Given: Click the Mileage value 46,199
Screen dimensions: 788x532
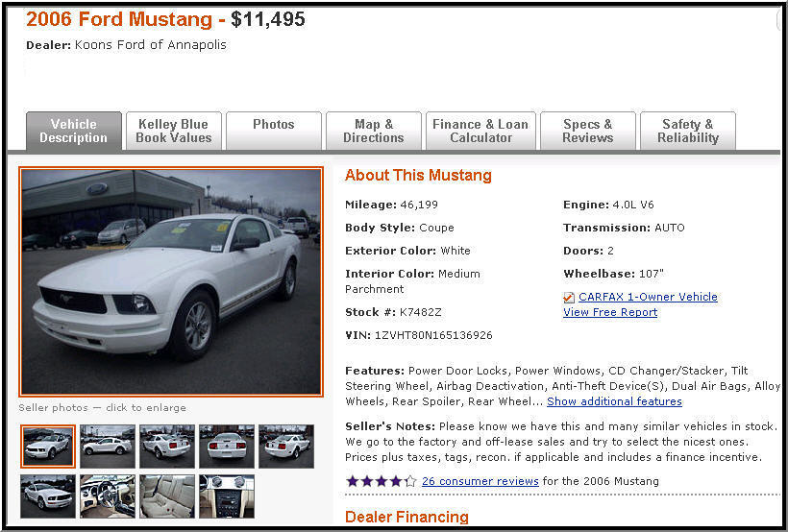Looking at the screenshot, I should click(x=419, y=205).
